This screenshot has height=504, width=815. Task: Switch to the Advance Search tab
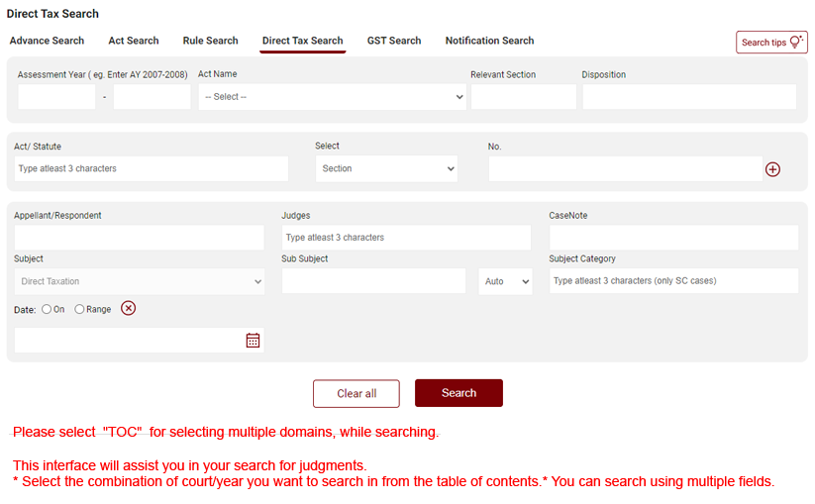pos(47,41)
